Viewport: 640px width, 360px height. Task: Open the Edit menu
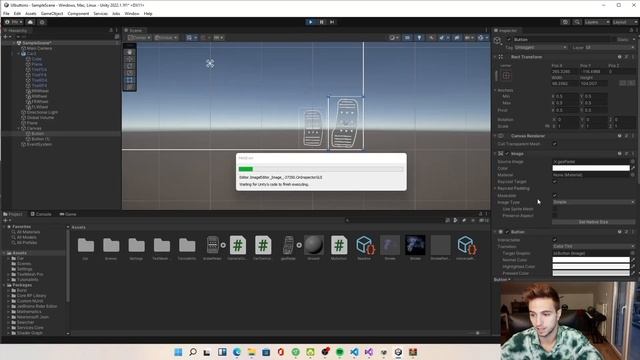(17, 13)
